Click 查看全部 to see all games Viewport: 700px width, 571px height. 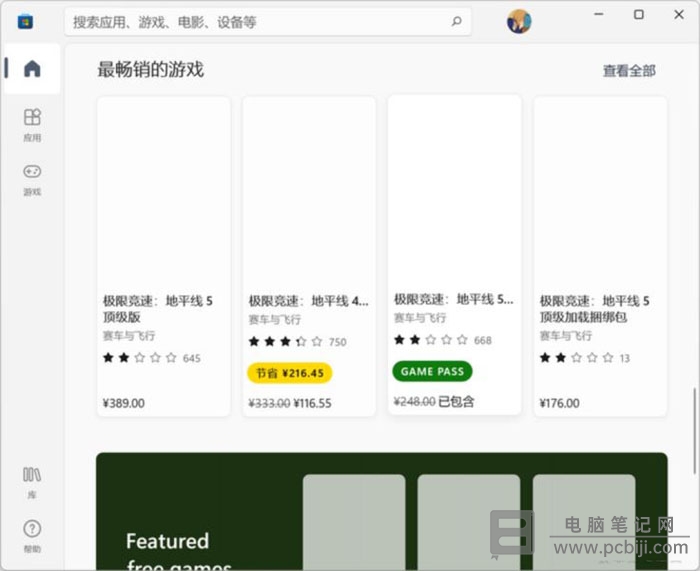(x=629, y=71)
